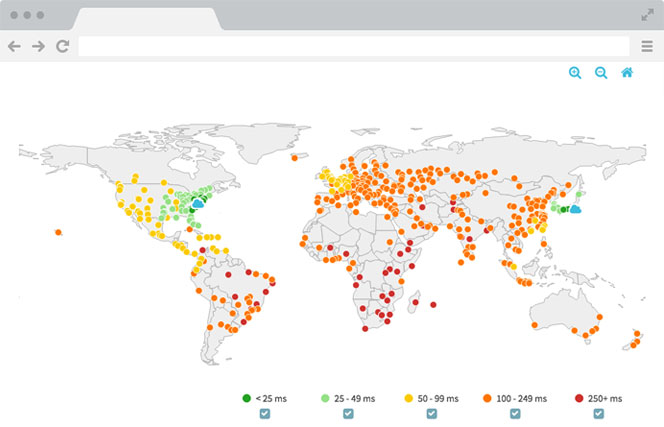Select the blue cloud marker over eastern US
Screen dimensions: 664x427
click(198, 202)
